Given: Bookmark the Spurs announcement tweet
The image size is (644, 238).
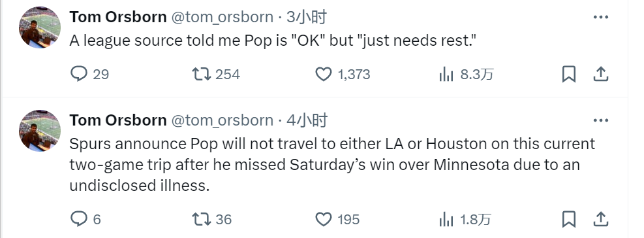Looking at the screenshot, I should (569, 219).
